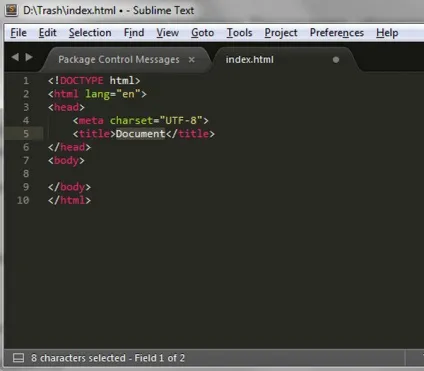Viewport: 424px width, 371px height.
Task: Click the selected word Document
Action: tap(140, 134)
